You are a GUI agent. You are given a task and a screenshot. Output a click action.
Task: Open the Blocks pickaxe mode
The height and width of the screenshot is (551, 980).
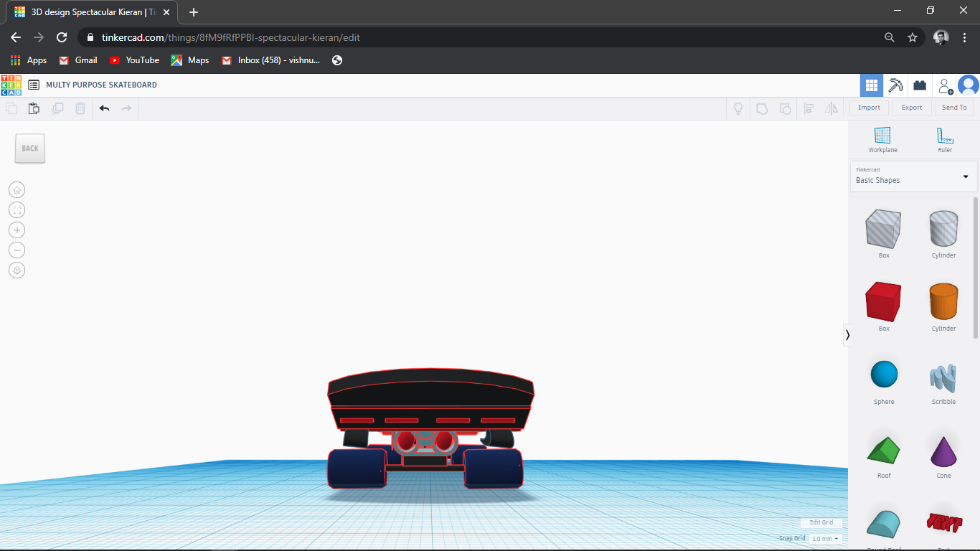coord(895,85)
